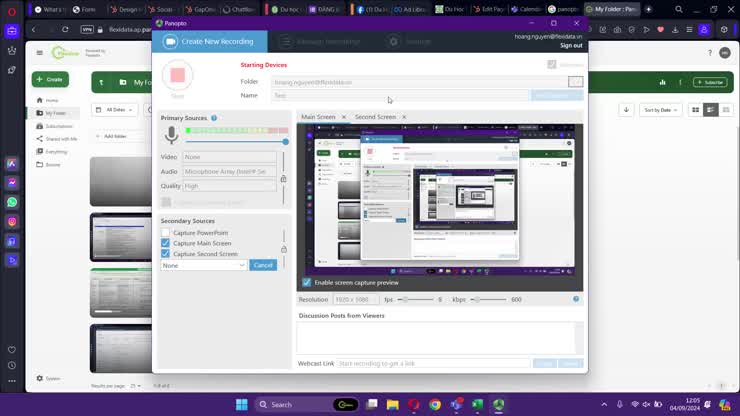The image size is (740, 416).
Task: Open Messenger from the Opera sidebar
Action: [12, 183]
